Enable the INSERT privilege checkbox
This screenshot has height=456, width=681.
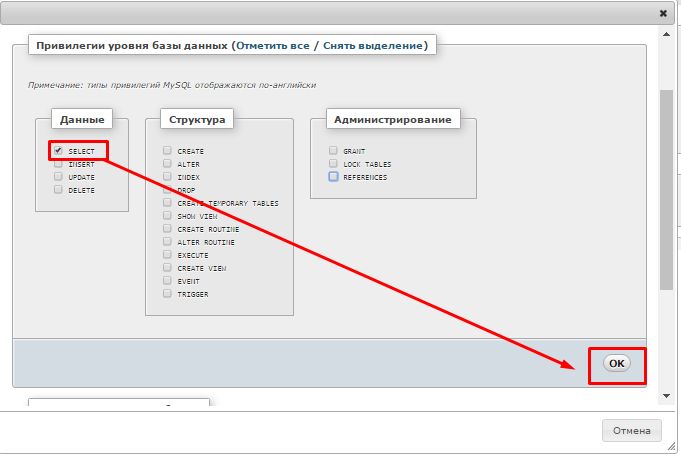pyautogui.click(x=58, y=164)
